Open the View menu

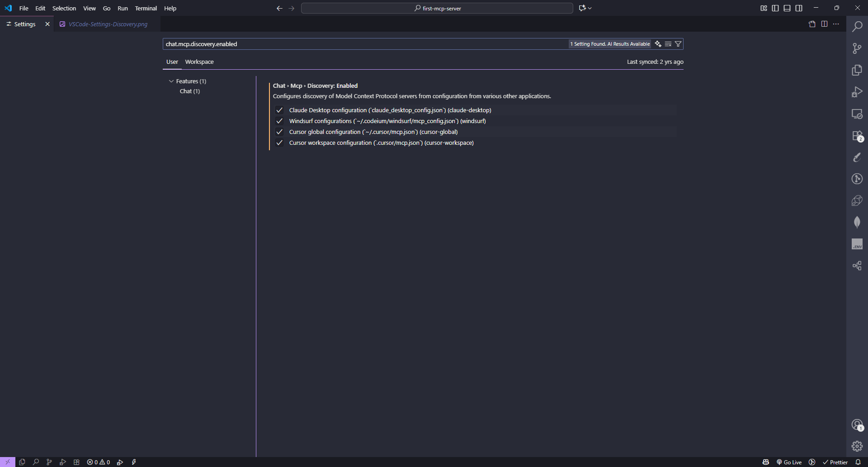pos(90,8)
